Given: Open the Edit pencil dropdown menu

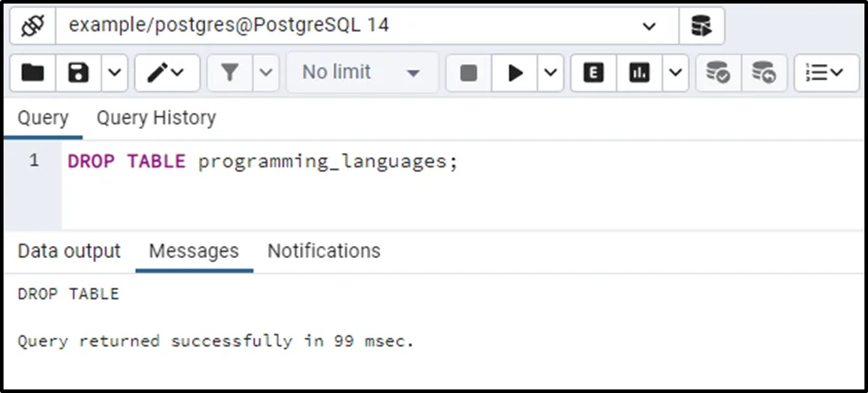Looking at the screenshot, I should tap(167, 73).
